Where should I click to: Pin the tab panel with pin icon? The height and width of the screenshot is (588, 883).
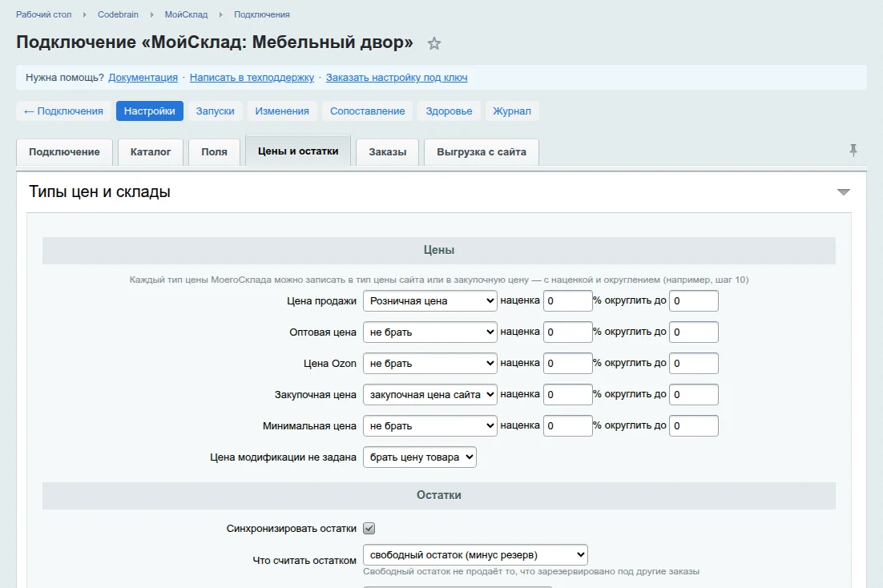click(x=853, y=151)
